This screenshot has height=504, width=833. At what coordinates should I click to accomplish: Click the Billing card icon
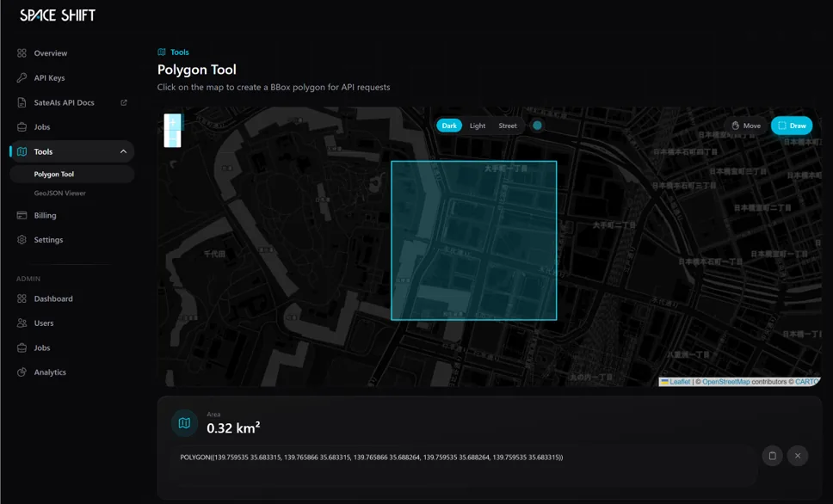pos(22,215)
